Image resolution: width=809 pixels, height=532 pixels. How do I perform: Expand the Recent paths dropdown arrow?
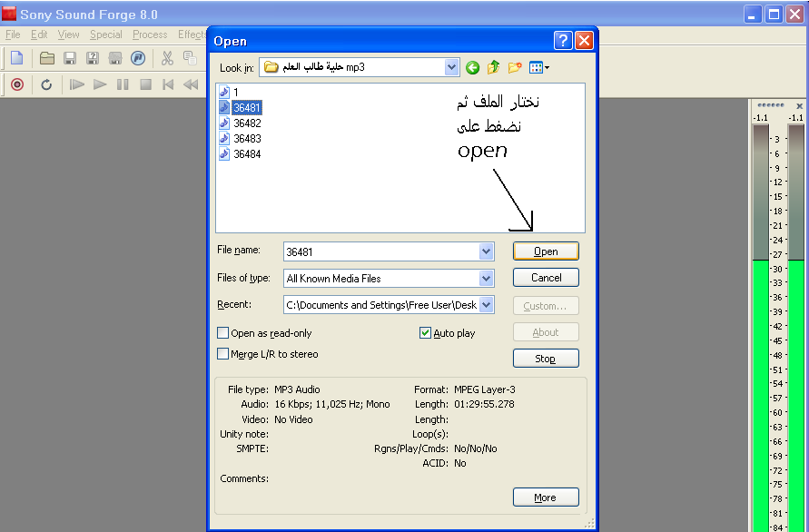pos(486,304)
